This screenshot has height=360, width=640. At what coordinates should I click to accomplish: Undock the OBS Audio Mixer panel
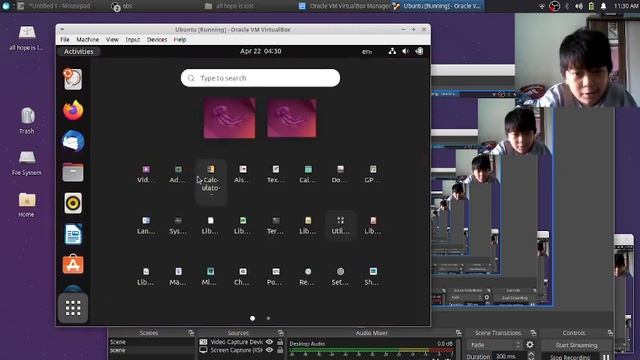[458, 333]
